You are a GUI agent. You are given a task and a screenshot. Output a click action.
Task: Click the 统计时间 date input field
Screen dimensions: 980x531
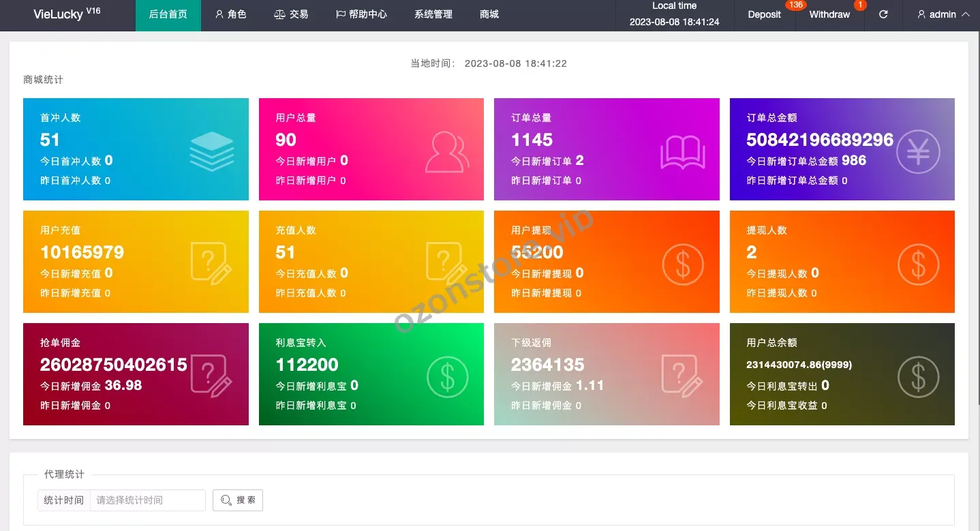click(147, 500)
